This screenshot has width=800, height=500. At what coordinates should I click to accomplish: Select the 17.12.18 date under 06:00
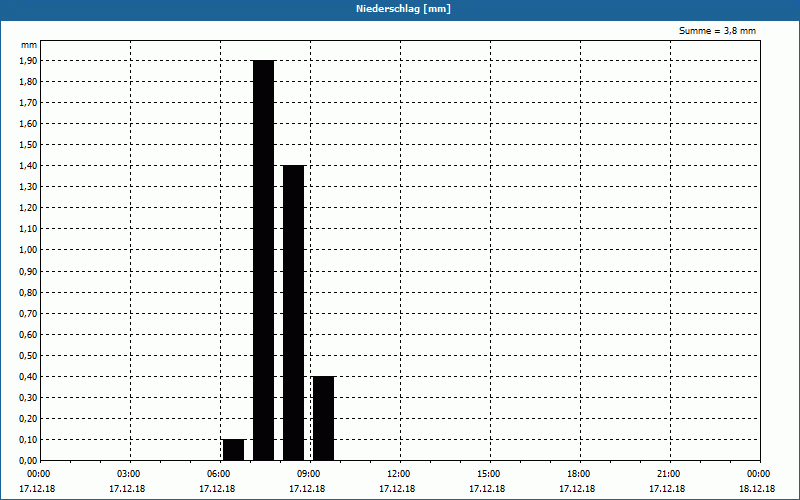click(217, 489)
